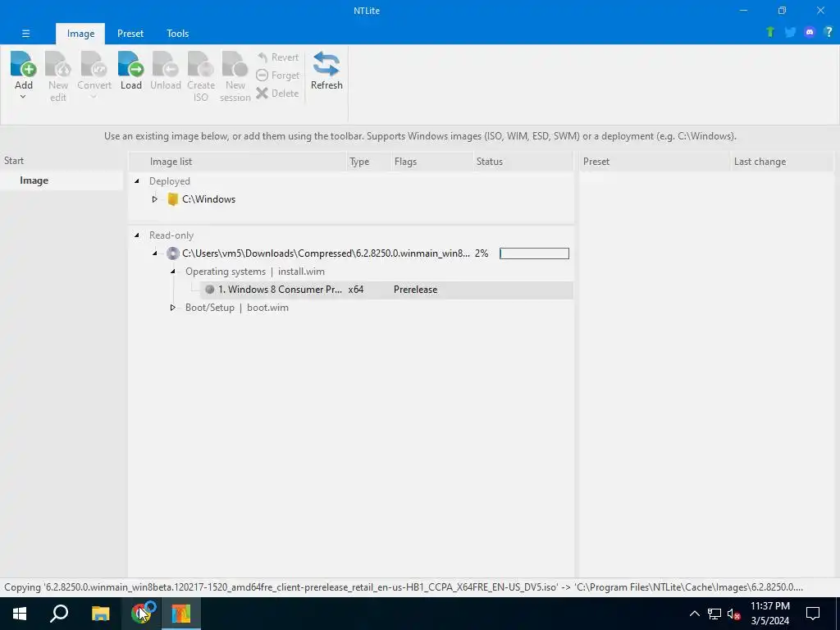Switch to the Preset ribbon tab

pyautogui.click(x=130, y=33)
